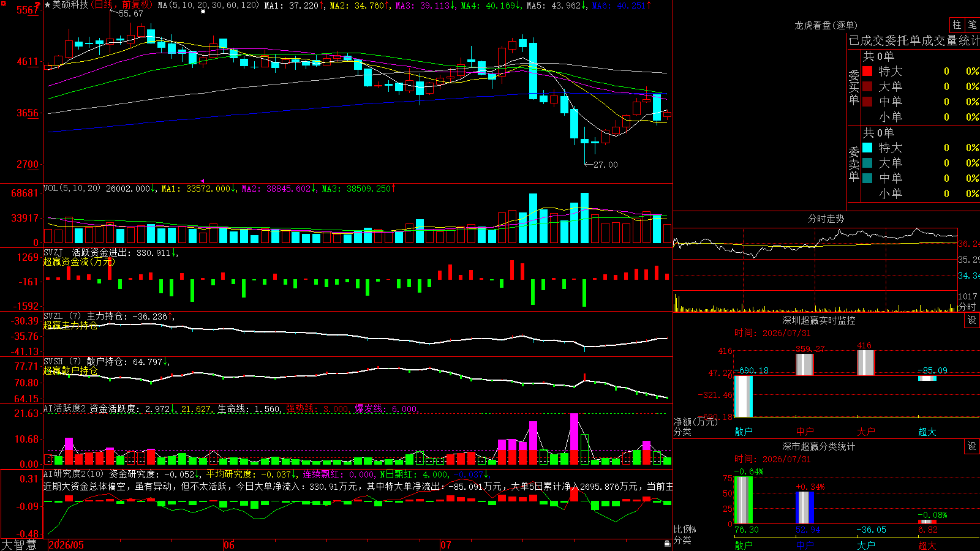Click the 27.00 low price annotation
This screenshot has height=551, width=980.
pyautogui.click(x=606, y=165)
